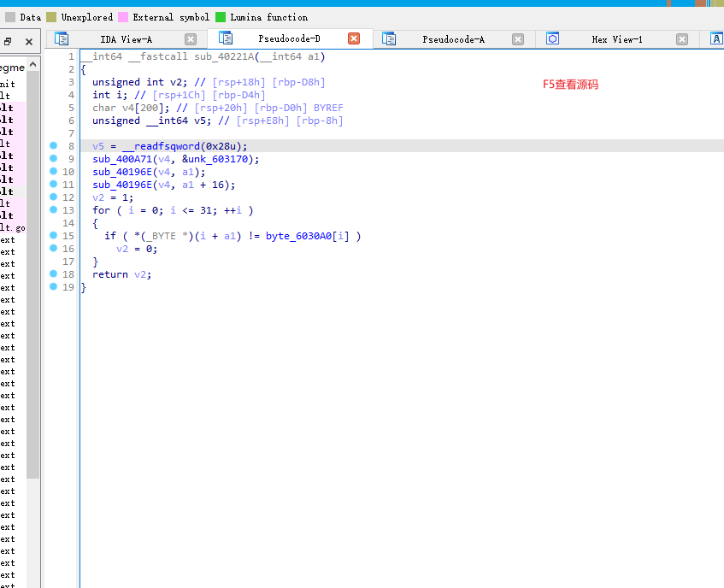Switch to the Pseudocode-D tab
Screen dimensions: 724x588
point(289,38)
